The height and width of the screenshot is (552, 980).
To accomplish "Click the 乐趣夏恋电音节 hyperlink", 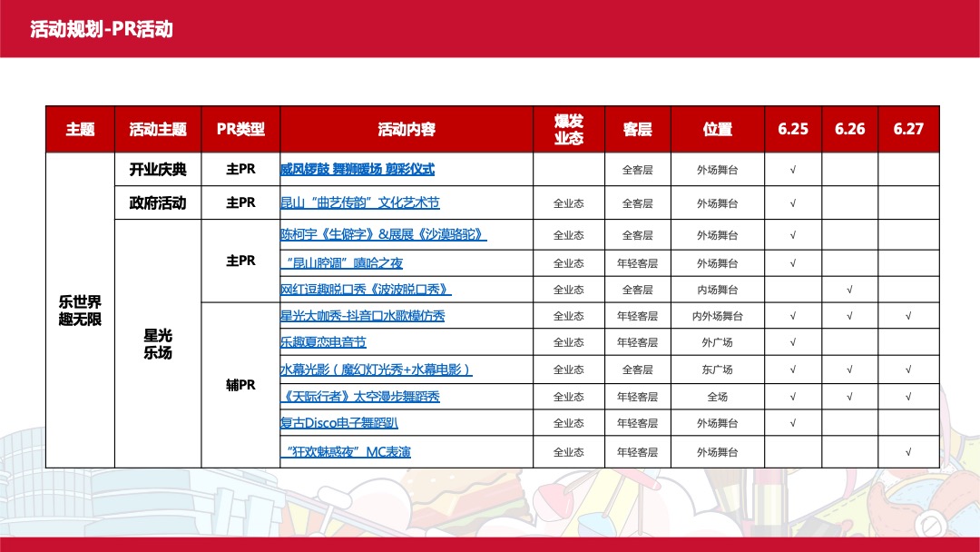I will (x=323, y=342).
